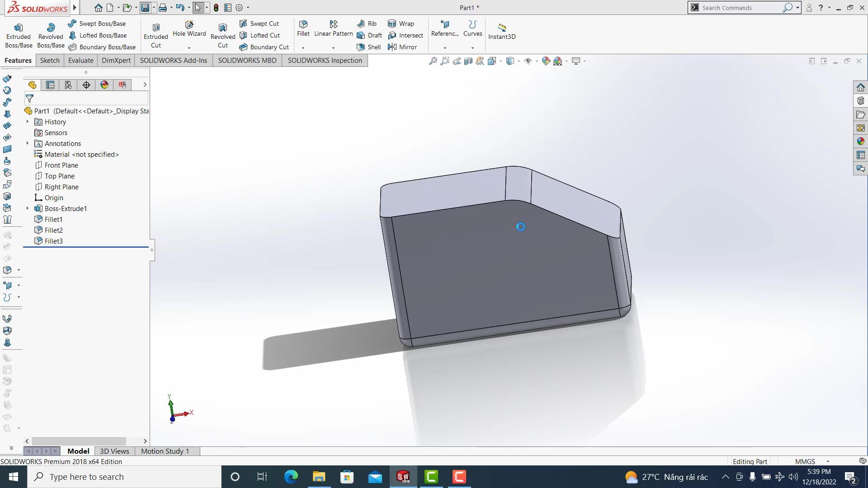The height and width of the screenshot is (488, 868).
Task: Expand the History folder
Action: pyautogui.click(x=28, y=122)
